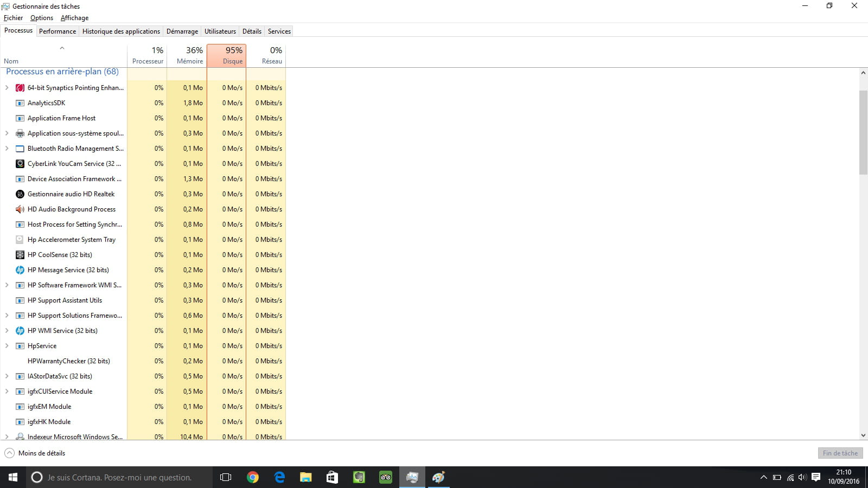Expand the HP Software Framework WMI process

tap(7, 285)
